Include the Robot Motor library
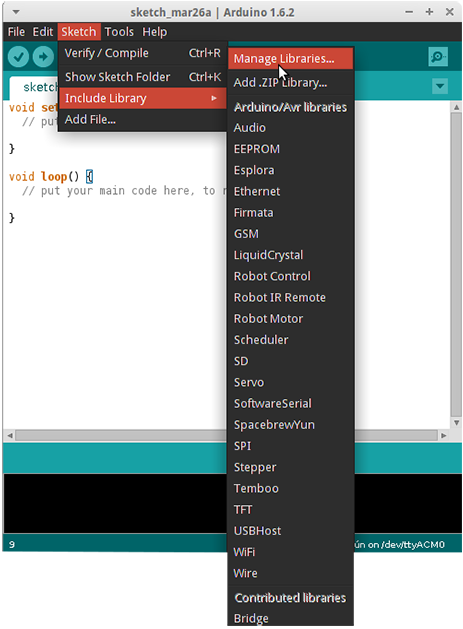The height and width of the screenshot is (629, 463). [x=290, y=319]
